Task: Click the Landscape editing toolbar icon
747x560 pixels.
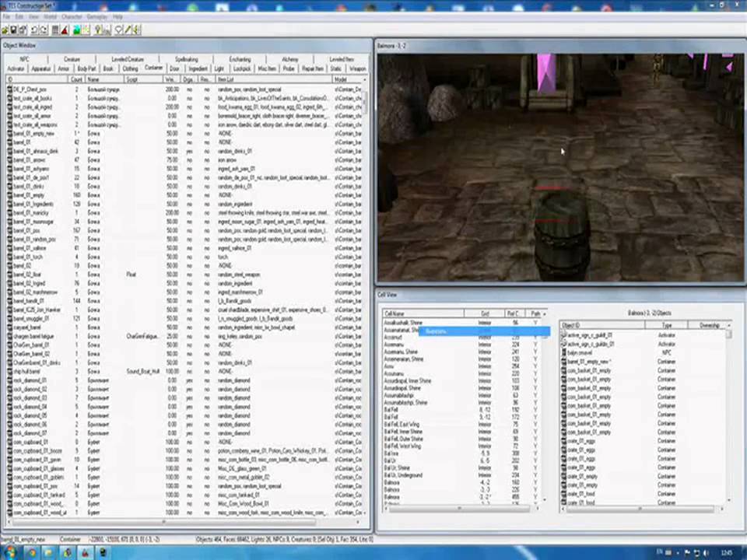Action: click(x=76, y=30)
